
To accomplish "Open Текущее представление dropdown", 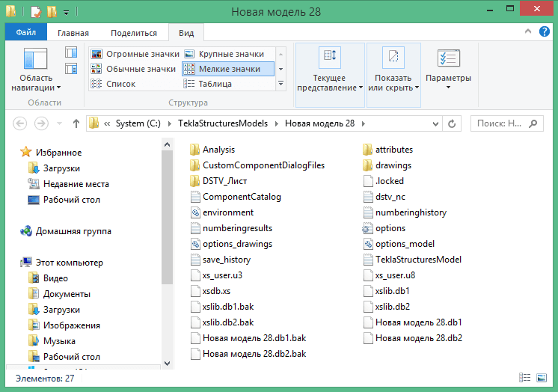I will 330,75.
